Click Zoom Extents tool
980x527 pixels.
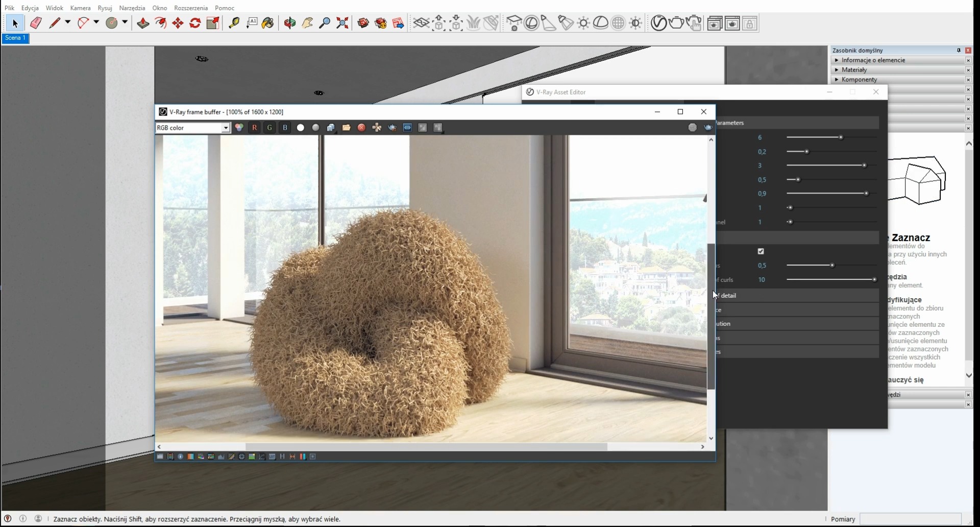pos(342,23)
